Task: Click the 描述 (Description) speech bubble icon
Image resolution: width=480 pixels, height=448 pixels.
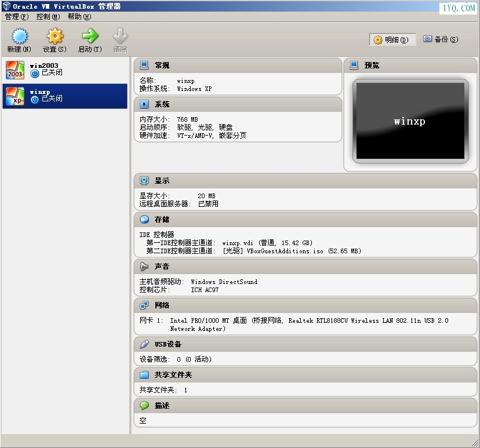Action: click(x=144, y=406)
